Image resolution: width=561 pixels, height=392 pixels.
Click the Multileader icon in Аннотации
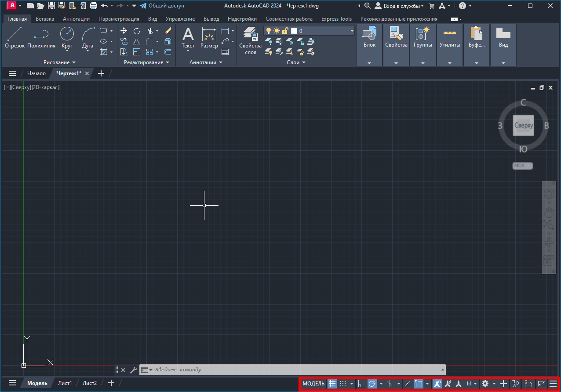[225, 41]
